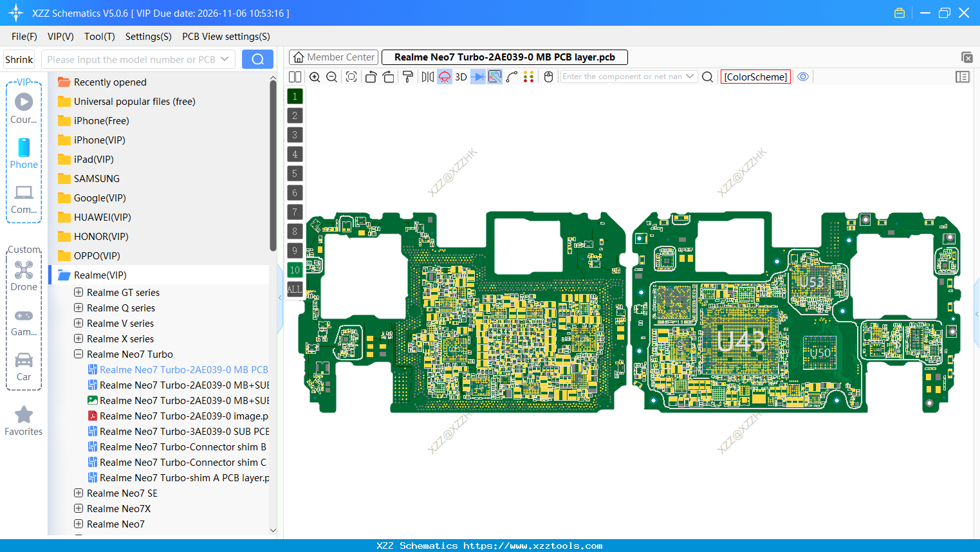This screenshot has width=980, height=552.
Task: Click the Member Center button
Action: click(333, 57)
